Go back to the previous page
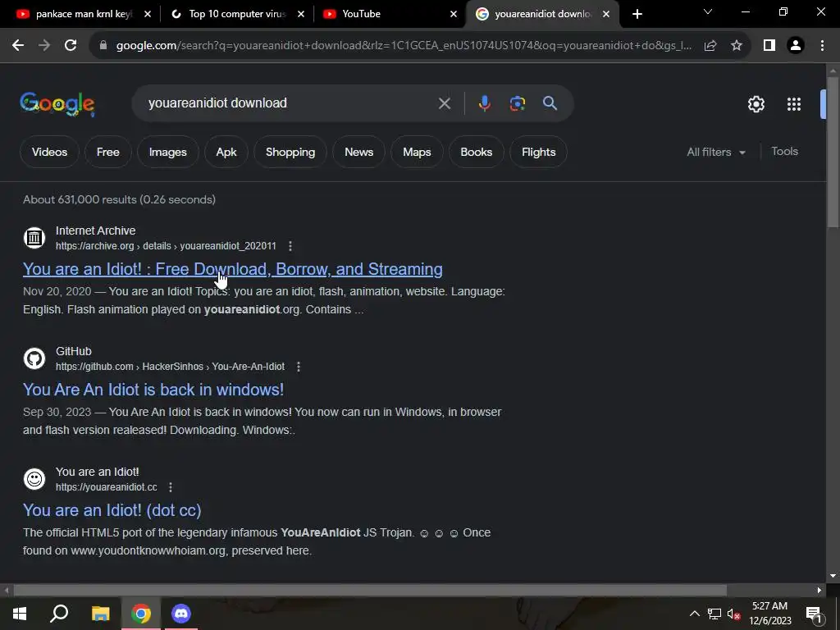Image resolution: width=840 pixels, height=630 pixels. click(18, 46)
